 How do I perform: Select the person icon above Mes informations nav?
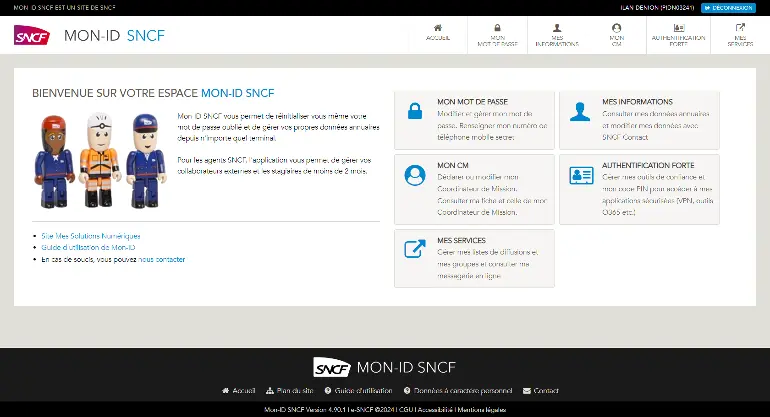point(557,28)
